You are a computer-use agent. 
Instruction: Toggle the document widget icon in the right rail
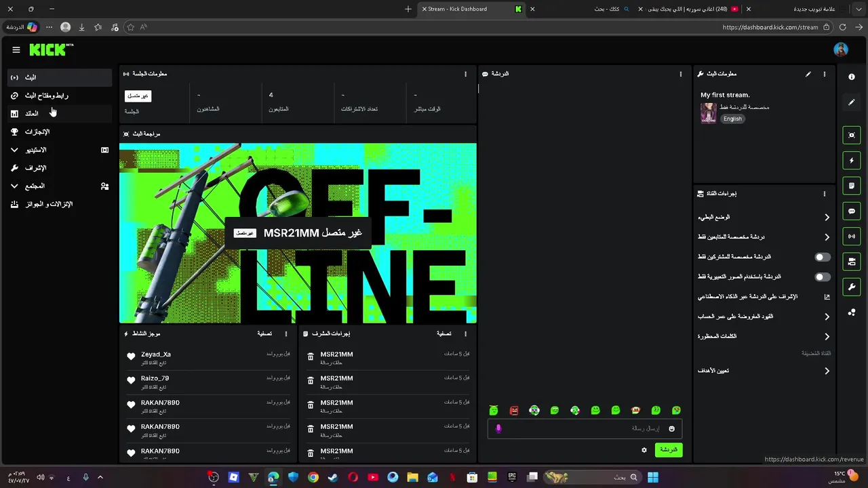(x=852, y=186)
